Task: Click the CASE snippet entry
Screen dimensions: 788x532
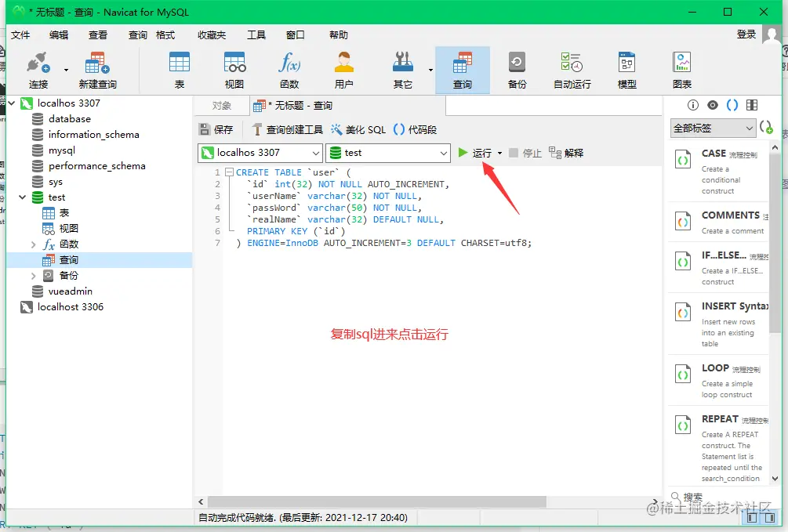Action: (719, 171)
